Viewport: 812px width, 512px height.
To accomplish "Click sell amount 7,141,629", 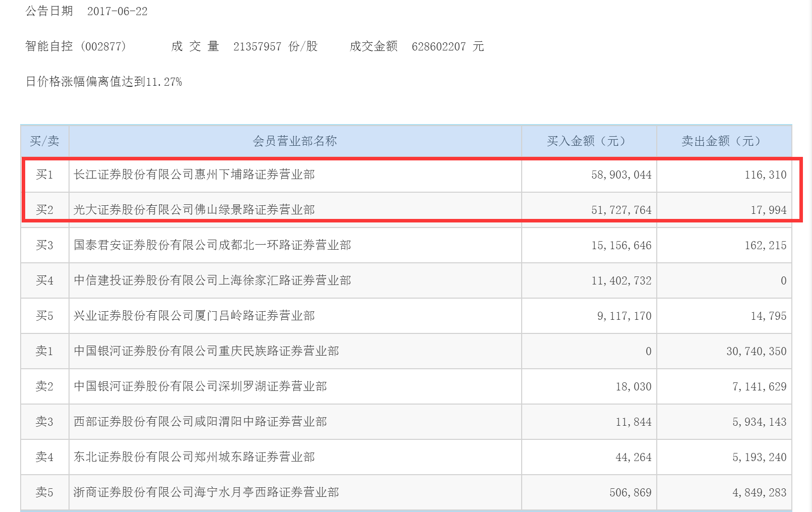I will (759, 386).
